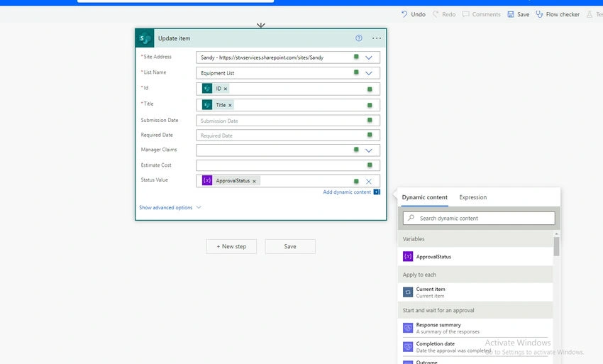Click the New step button
This screenshot has width=603, height=364.
point(231,247)
